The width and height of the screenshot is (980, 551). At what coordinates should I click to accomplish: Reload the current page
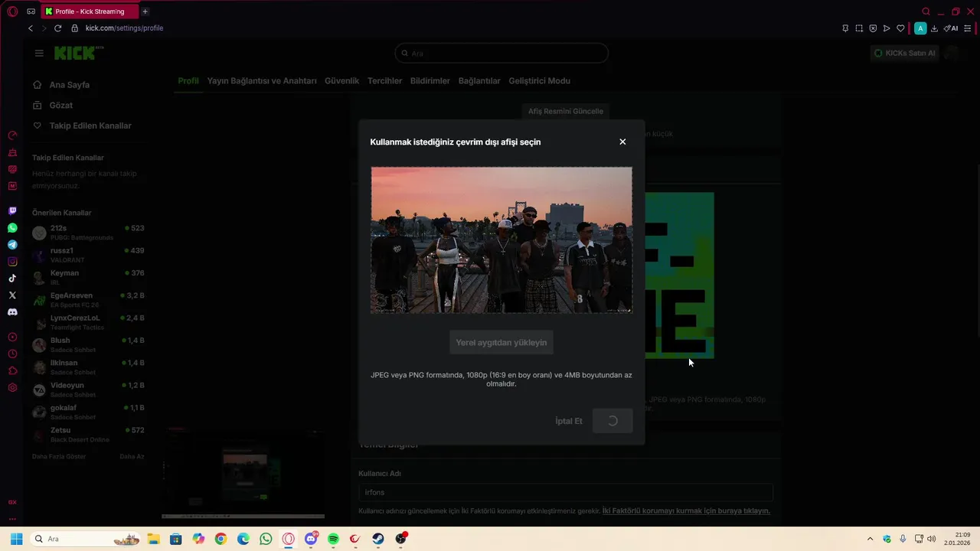click(57, 28)
